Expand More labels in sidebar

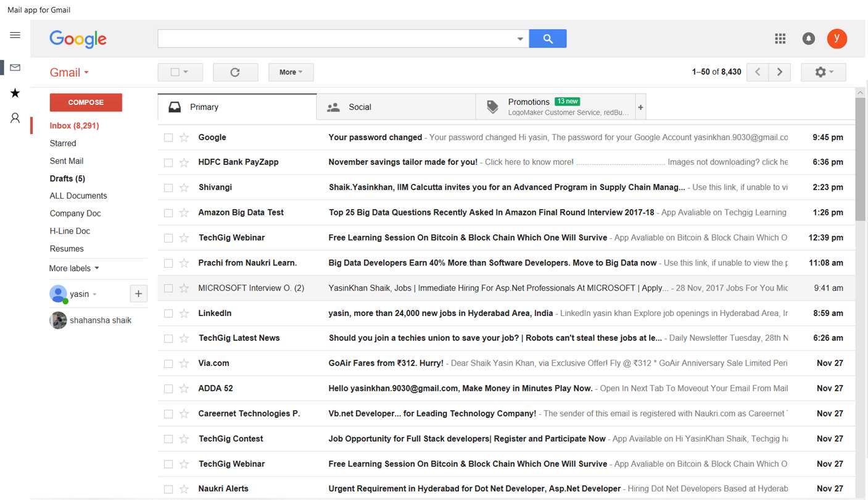point(74,269)
